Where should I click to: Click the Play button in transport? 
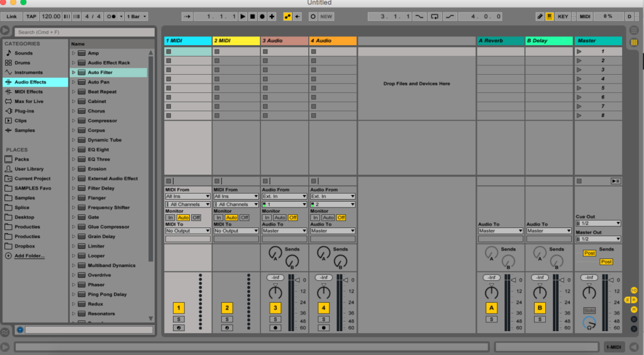tap(243, 16)
